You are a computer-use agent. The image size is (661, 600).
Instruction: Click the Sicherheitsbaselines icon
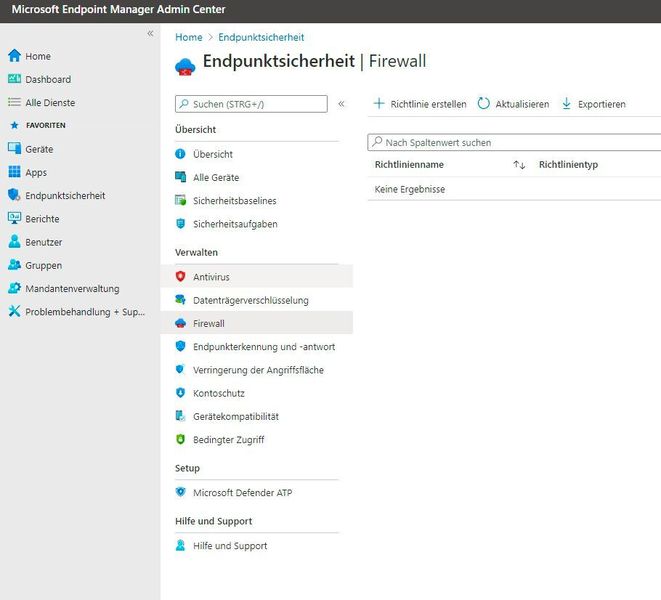click(x=180, y=200)
